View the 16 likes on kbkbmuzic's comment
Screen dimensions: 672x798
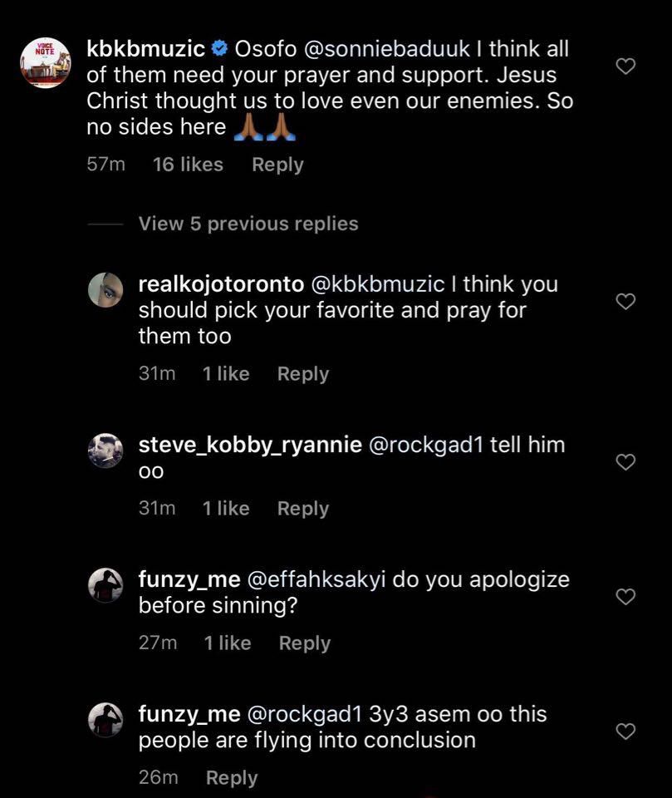[188, 165]
